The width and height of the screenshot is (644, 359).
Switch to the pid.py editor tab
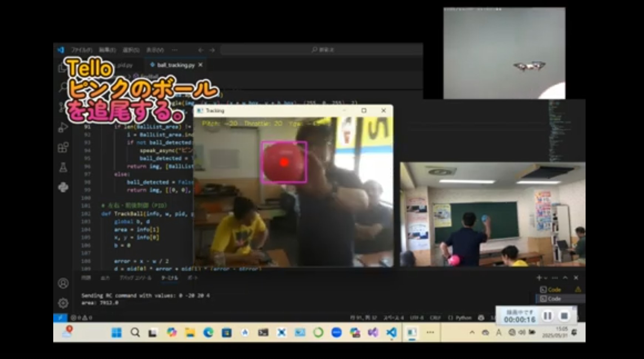(x=125, y=65)
